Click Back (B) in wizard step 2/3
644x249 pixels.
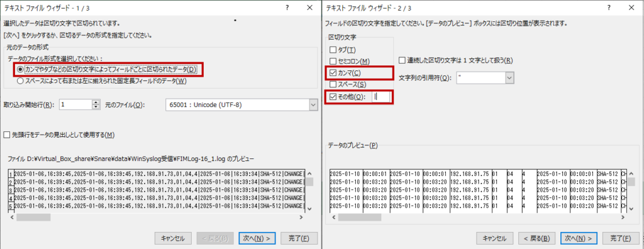[x=537, y=238]
